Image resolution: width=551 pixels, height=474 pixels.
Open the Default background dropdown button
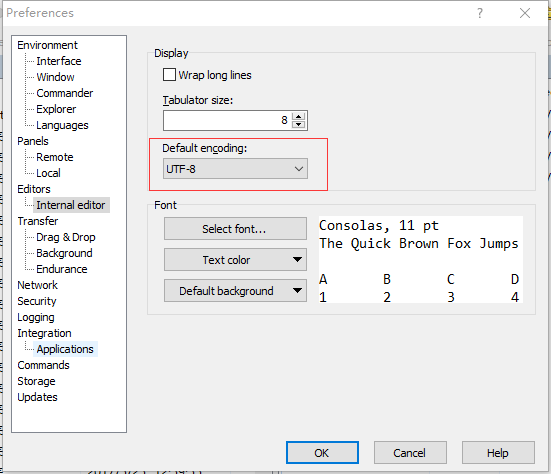click(235, 291)
